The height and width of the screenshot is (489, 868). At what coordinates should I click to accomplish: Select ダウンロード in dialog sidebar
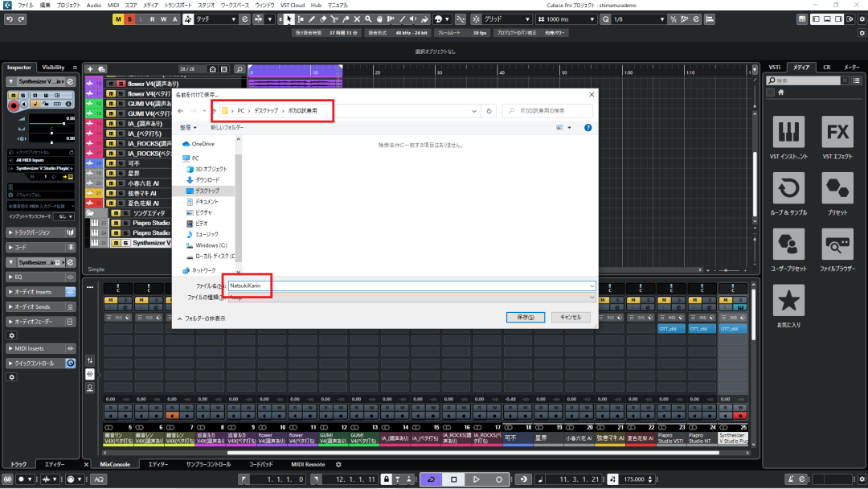coord(207,180)
